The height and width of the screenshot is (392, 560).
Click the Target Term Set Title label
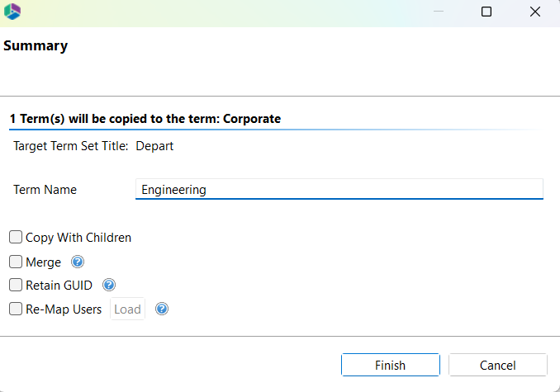(x=70, y=147)
